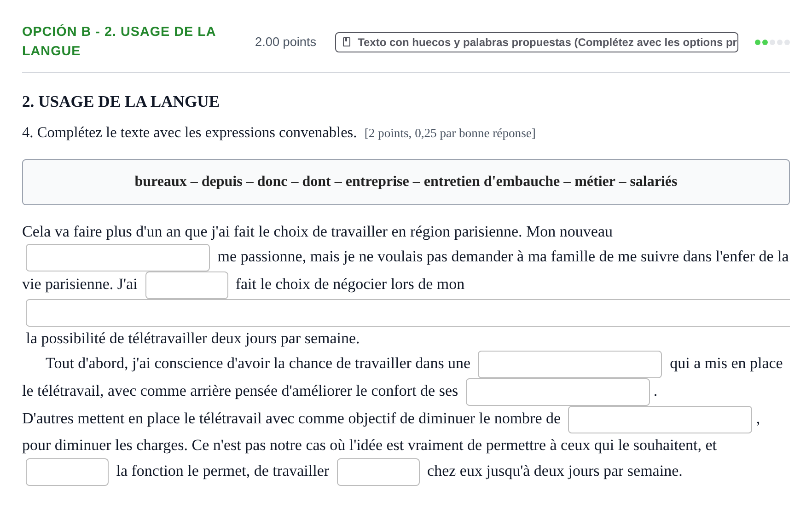Click the "2.00 points" label
This screenshot has width=812, height=508.
point(285,42)
